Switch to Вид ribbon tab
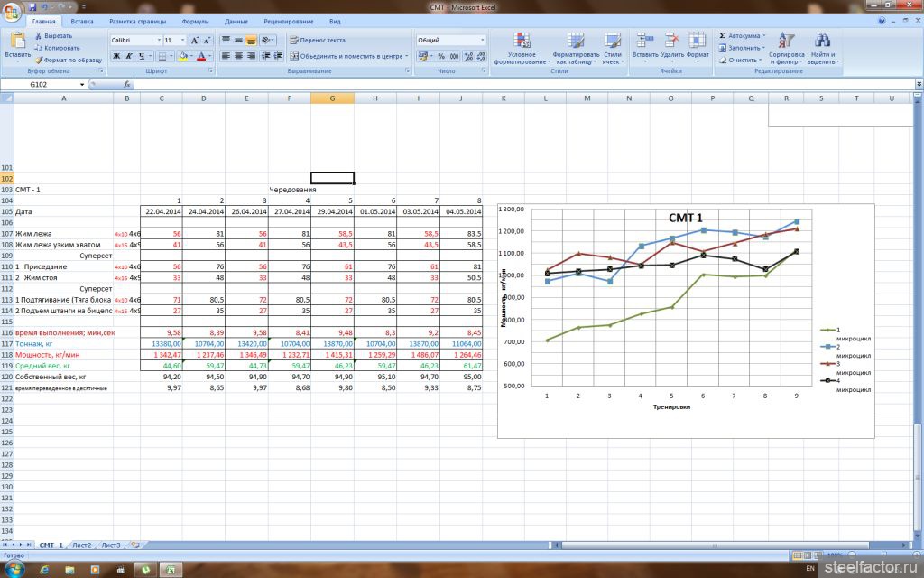 point(335,22)
